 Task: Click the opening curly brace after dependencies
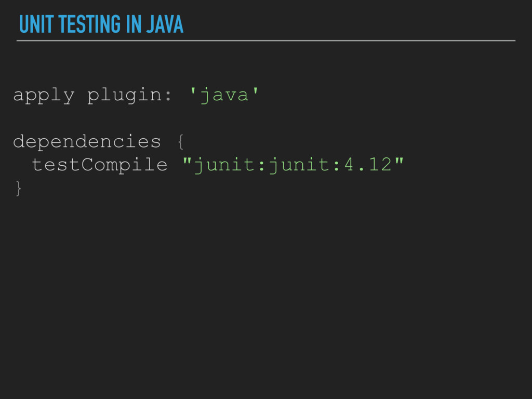tap(181, 142)
